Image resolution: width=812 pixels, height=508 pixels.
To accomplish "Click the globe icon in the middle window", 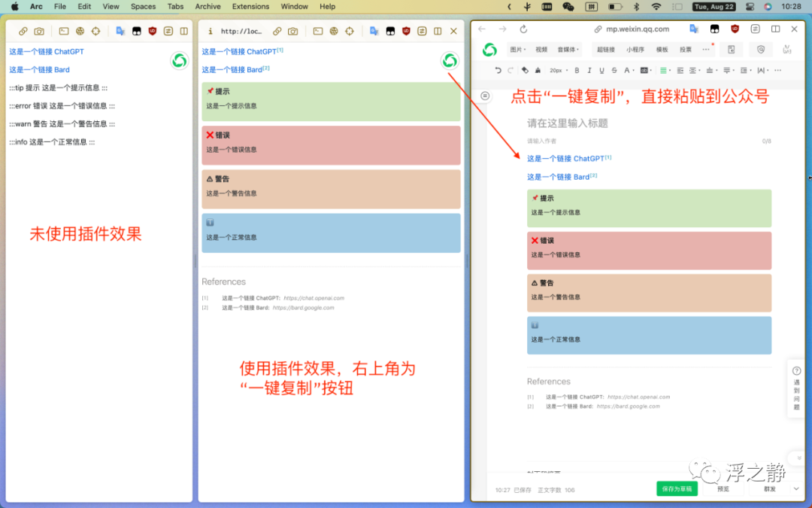I will pyautogui.click(x=334, y=31).
